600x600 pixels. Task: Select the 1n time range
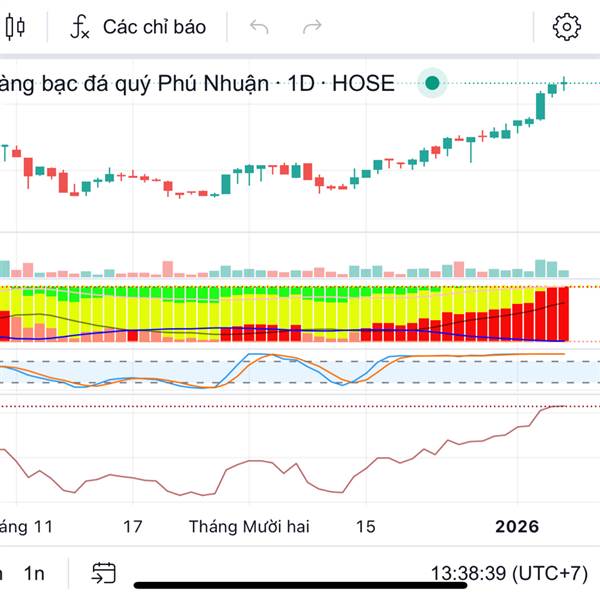[x=35, y=573]
